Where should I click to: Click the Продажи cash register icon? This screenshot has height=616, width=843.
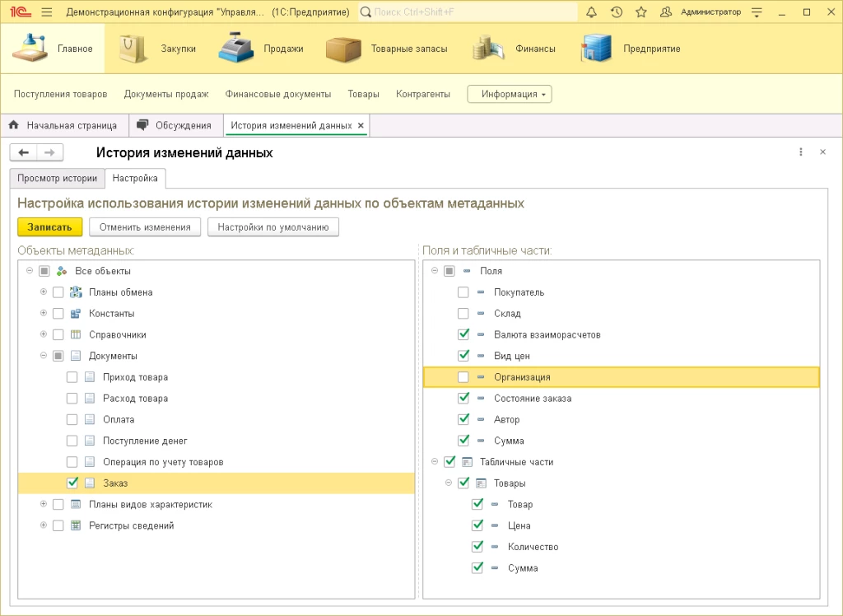click(x=236, y=48)
